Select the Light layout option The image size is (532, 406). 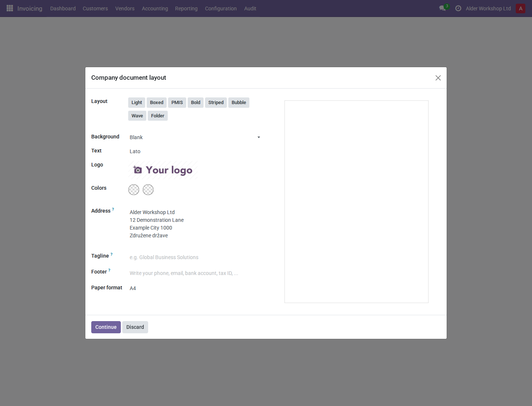[x=137, y=103]
